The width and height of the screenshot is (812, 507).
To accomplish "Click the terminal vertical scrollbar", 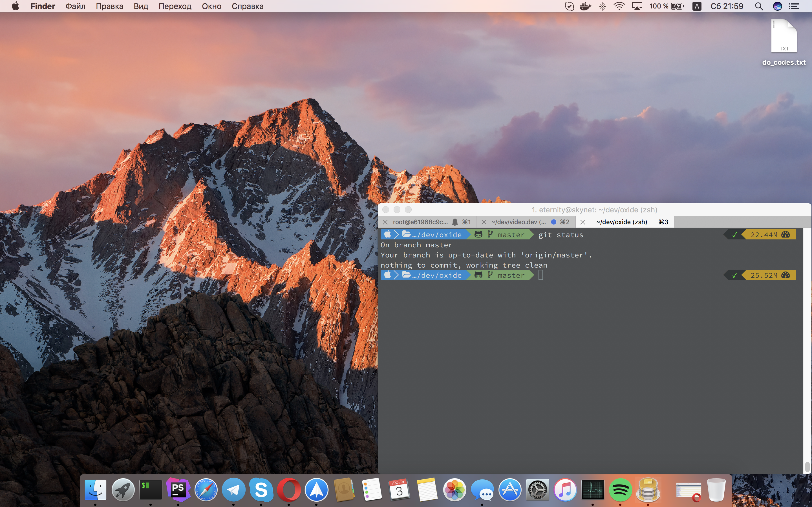I will [x=807, y=466].
